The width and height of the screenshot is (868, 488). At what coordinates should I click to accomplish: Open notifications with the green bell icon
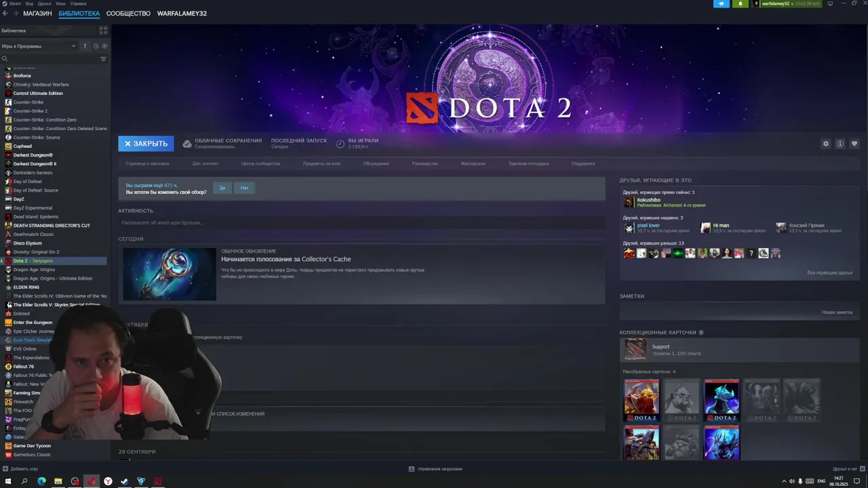740,3
